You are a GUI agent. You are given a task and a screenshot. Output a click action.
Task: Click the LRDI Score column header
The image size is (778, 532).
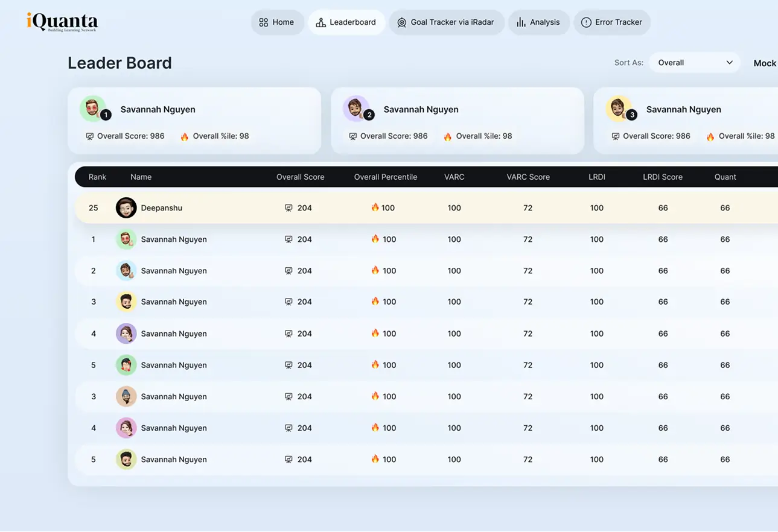663,177
